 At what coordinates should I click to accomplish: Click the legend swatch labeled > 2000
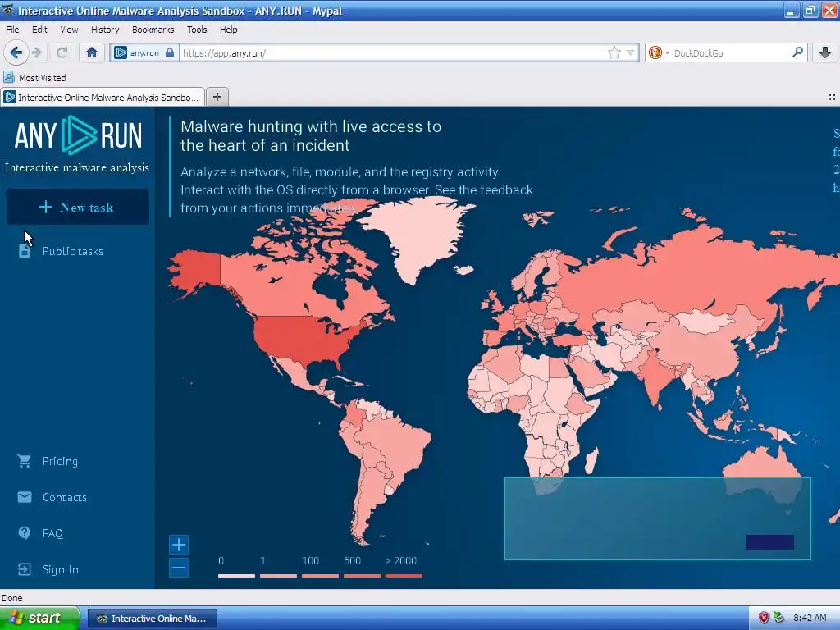pyautogui.click(x=404, y=576)
